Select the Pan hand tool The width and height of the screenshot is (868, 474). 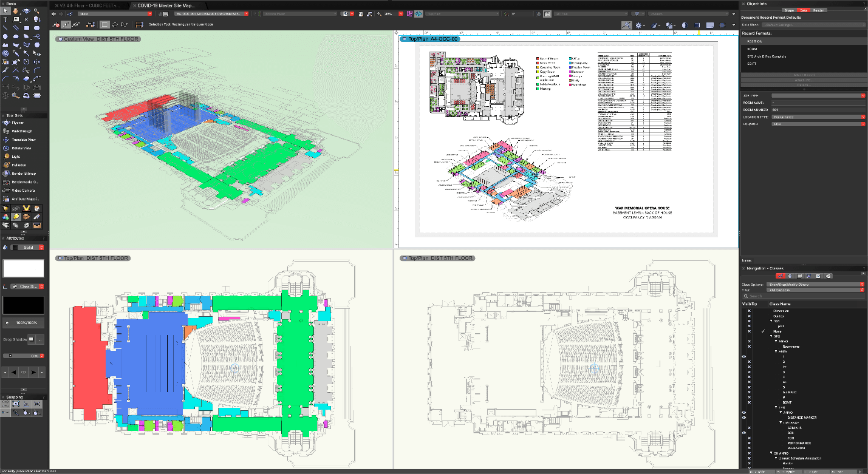click(x=16, y=11)
